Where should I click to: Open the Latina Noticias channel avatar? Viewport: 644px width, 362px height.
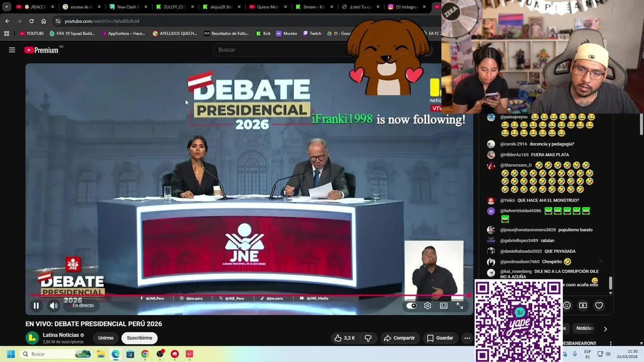32,338
